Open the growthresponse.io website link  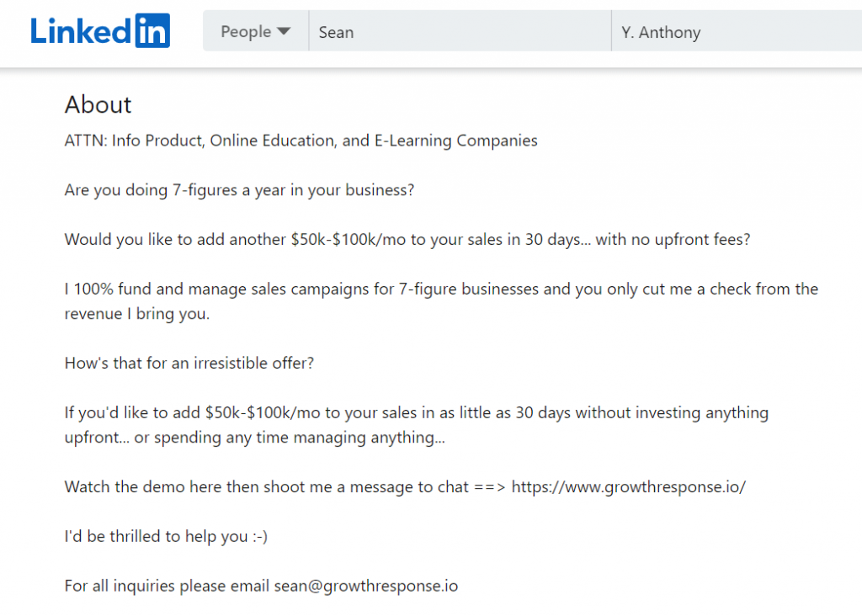628,487
